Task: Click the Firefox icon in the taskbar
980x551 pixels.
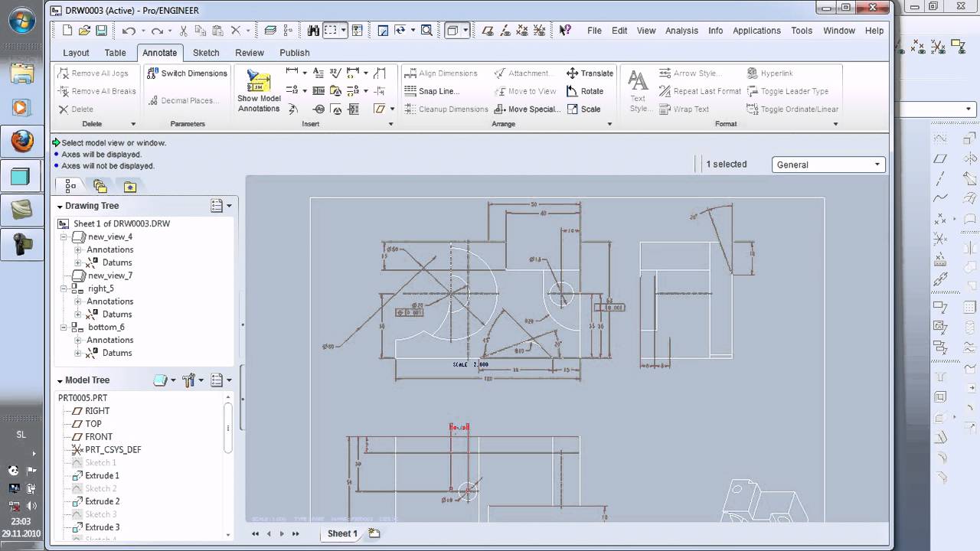Action: coord(21,141)
